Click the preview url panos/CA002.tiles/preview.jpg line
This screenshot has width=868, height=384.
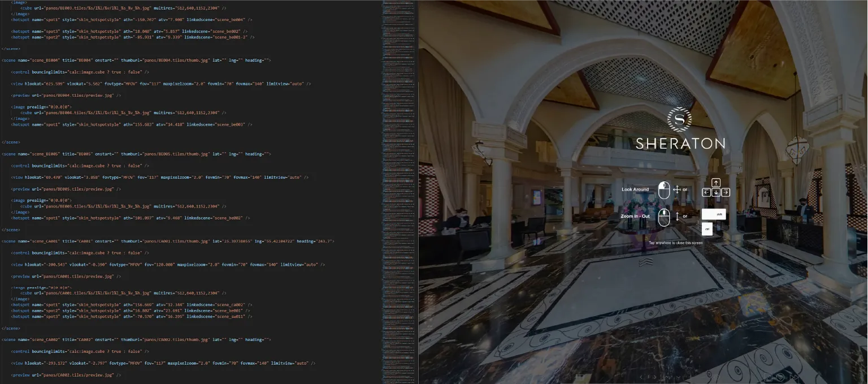coord(66,375)
